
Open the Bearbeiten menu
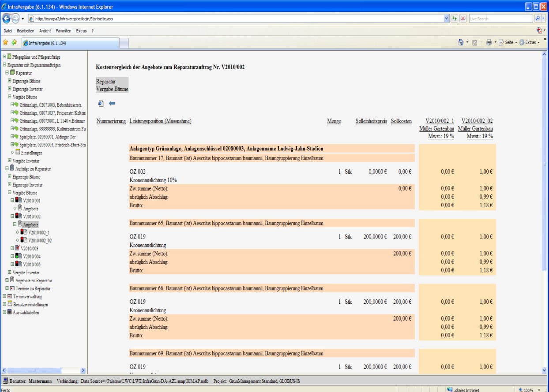pos(26,31)
